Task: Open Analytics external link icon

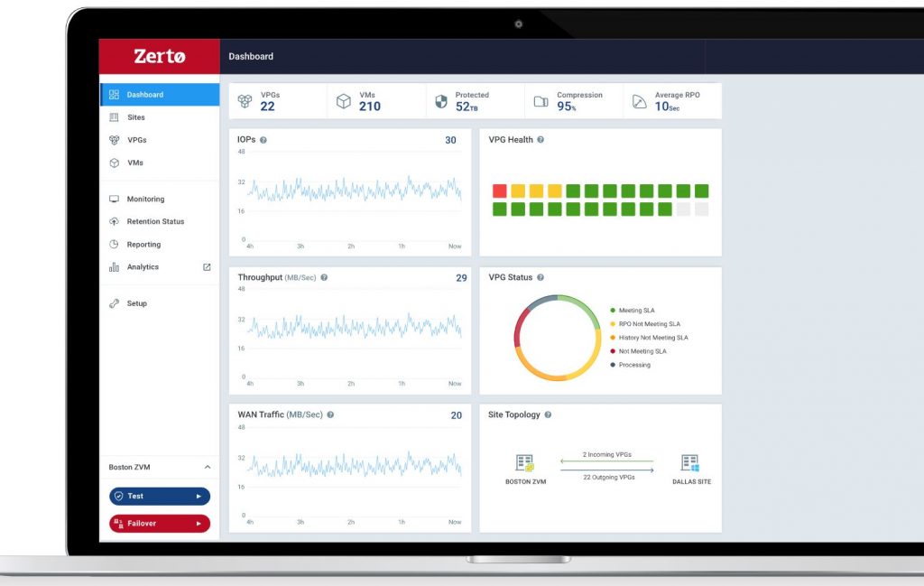Action: point(207,267)
